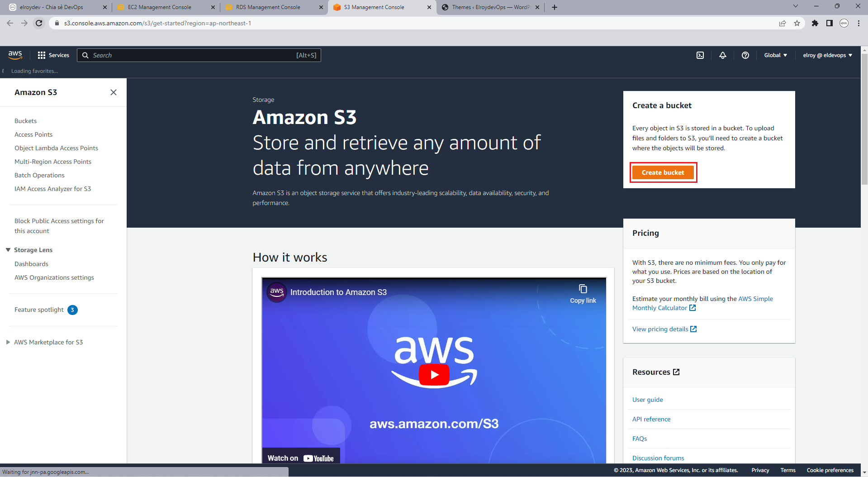868x477 pixels.
Task: Copy the video link
Action: point(583,294)
